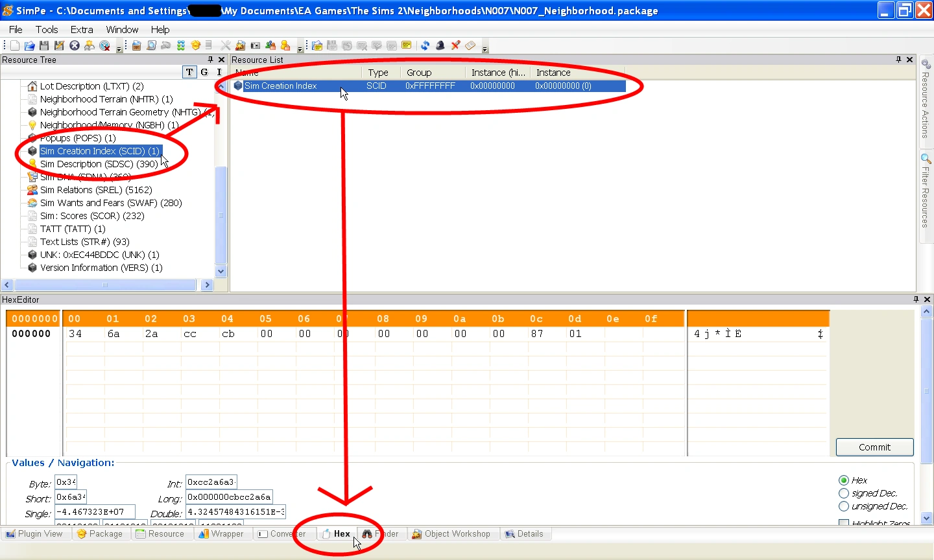The image size is (934, 560).
Task: Click the Resource Tree horizontal scrollbar thumb
Action: coord(105,285)
